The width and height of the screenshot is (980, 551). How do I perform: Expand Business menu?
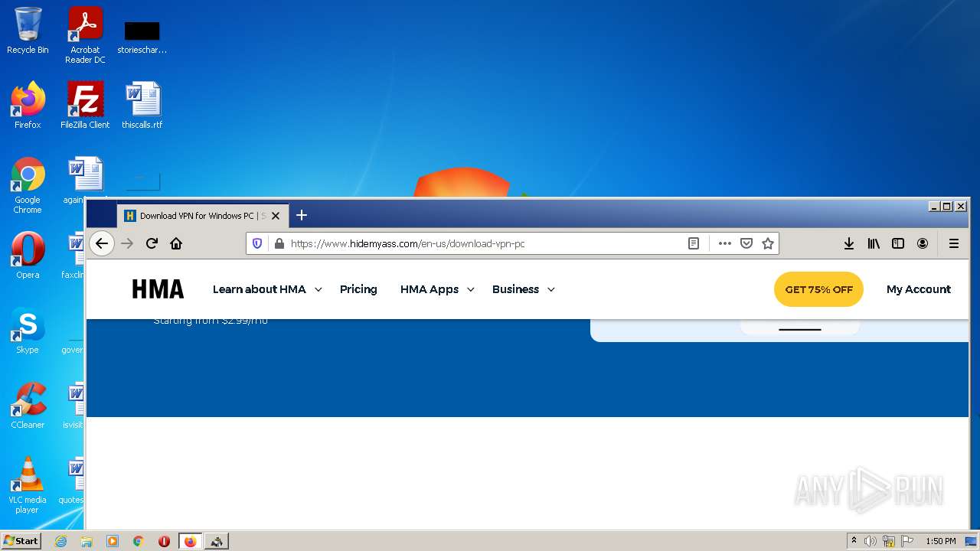pyautogui.click(x=524, y=289)
